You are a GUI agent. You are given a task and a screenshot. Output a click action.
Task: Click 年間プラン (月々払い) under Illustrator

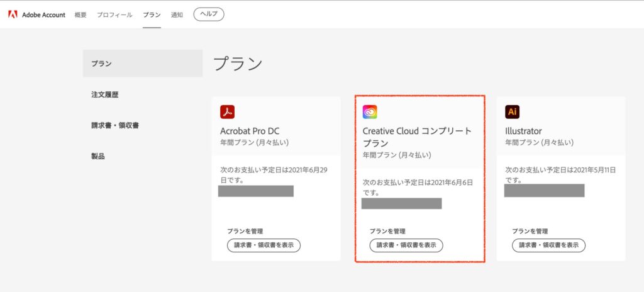[x=539, y=143]
